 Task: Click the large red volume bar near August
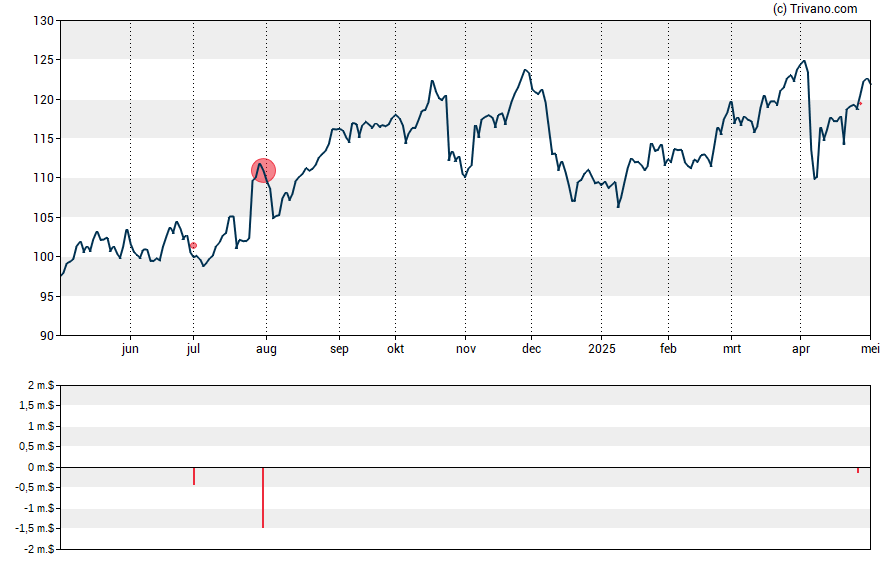point(263,498)
